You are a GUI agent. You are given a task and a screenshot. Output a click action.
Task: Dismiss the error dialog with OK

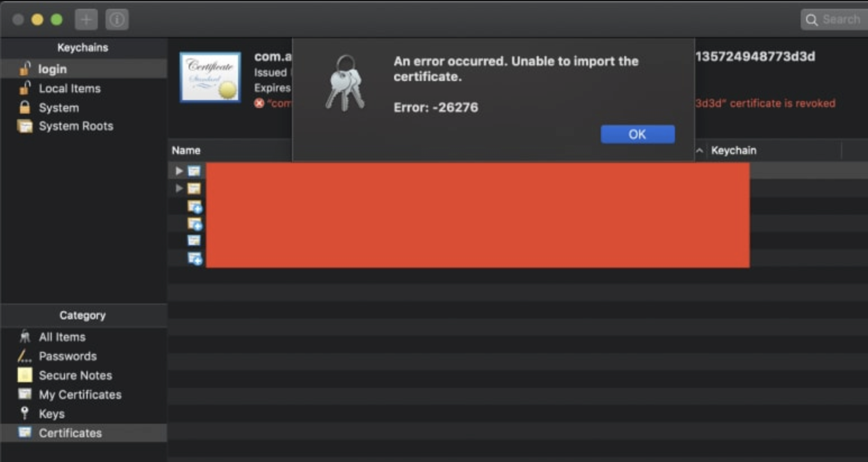(637, 134)
